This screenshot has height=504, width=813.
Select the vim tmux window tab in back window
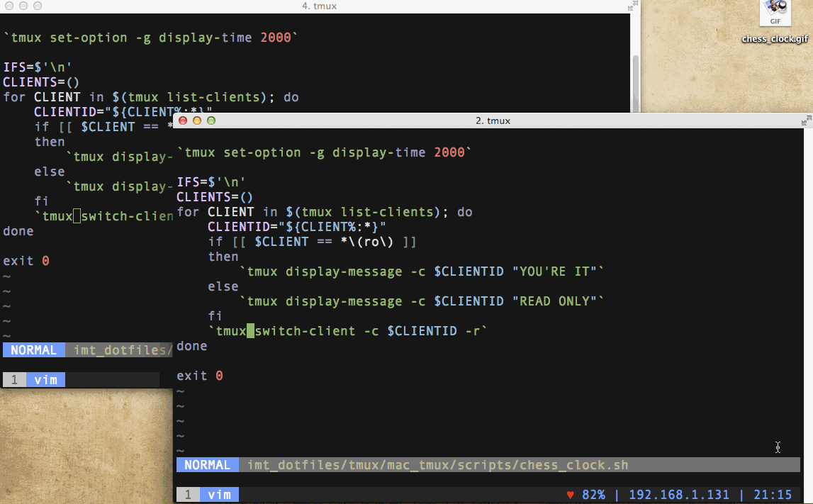(x=45, y=379)
